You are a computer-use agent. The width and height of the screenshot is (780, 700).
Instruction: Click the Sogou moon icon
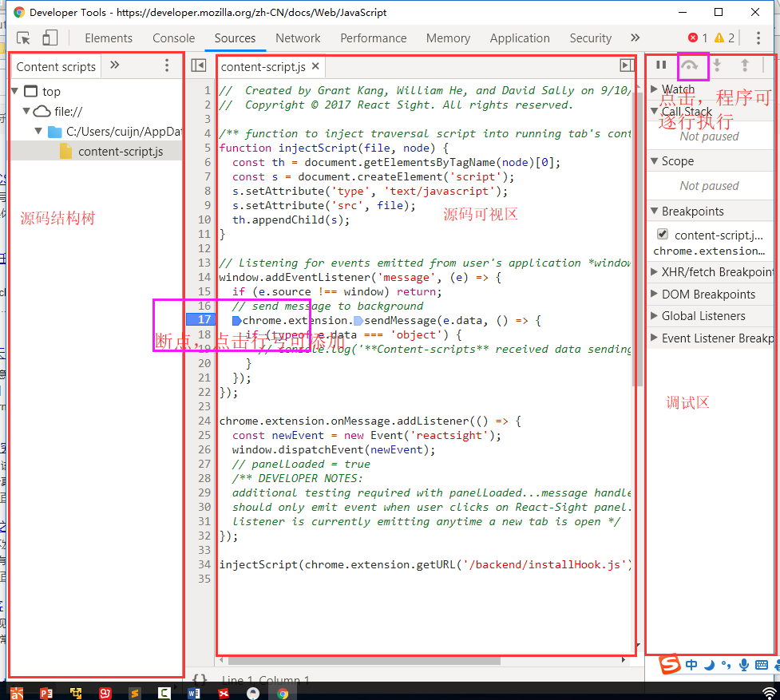[710, 665]
